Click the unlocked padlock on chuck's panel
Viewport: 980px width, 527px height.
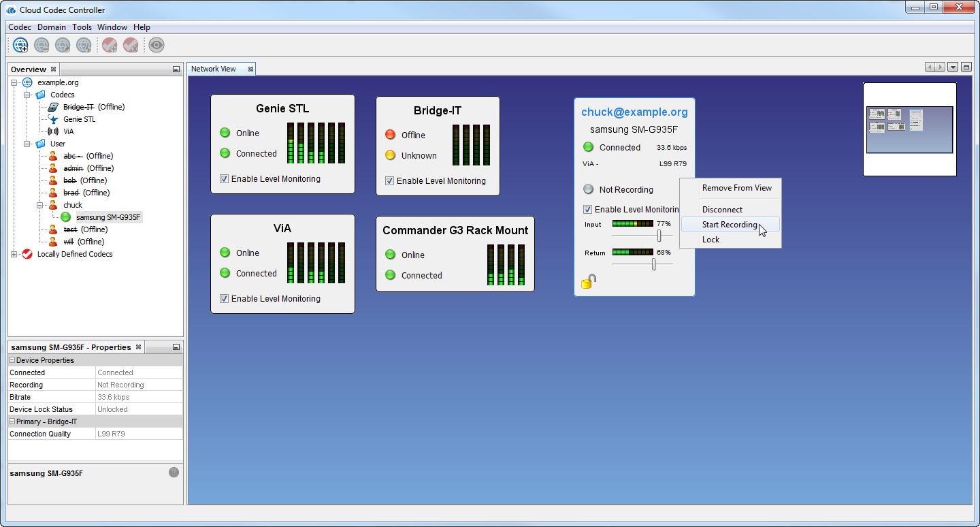pos(588,280)
